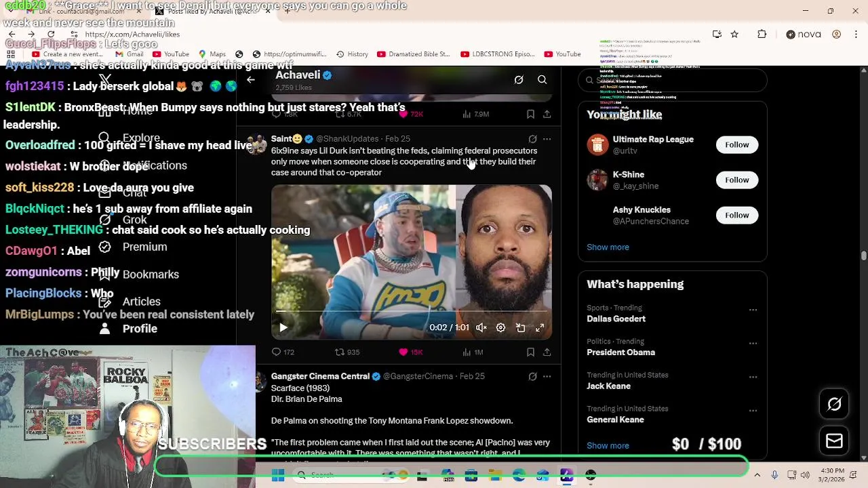
Task: Show hidden system tray icons
Action: [x=757, y=476]
